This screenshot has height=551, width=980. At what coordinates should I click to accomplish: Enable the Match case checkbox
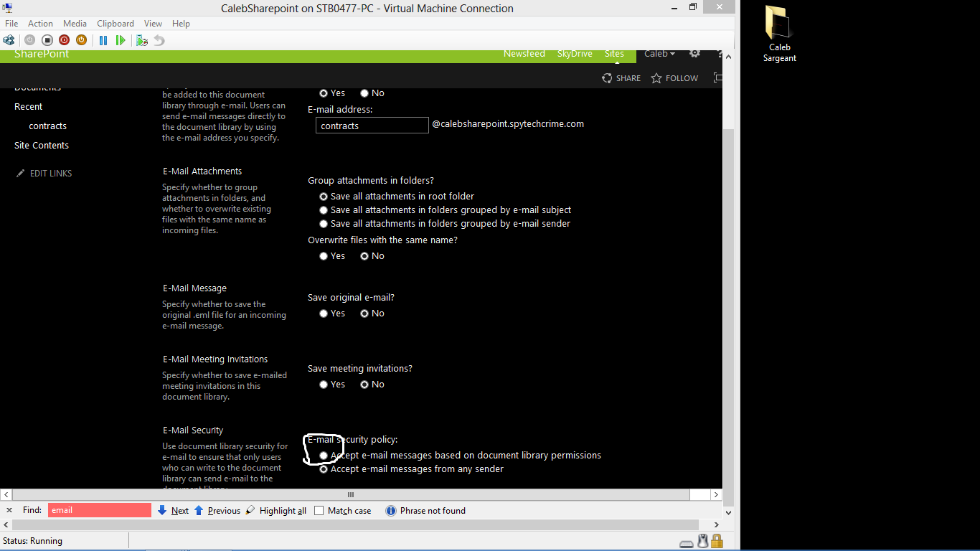[x=319, y=511]
